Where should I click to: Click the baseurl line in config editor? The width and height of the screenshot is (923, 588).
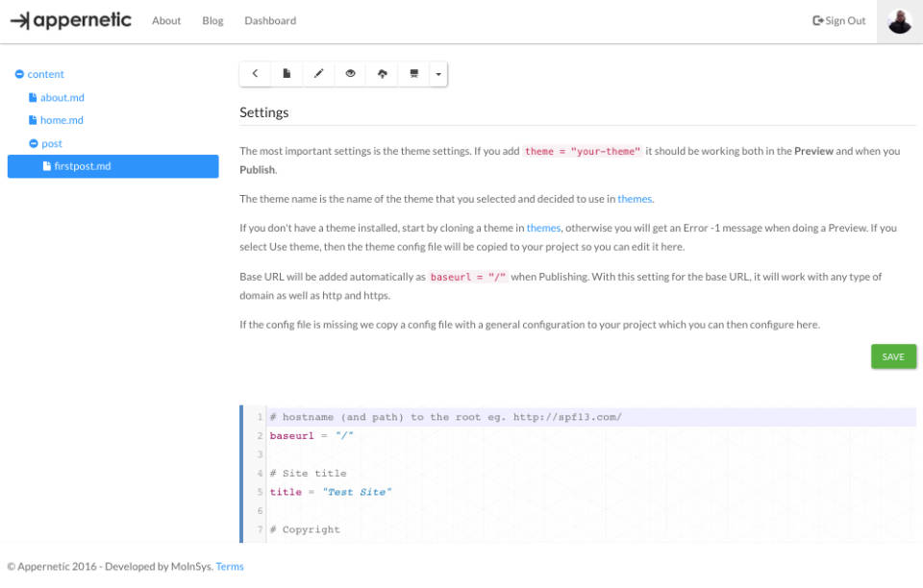click(312, 436)
